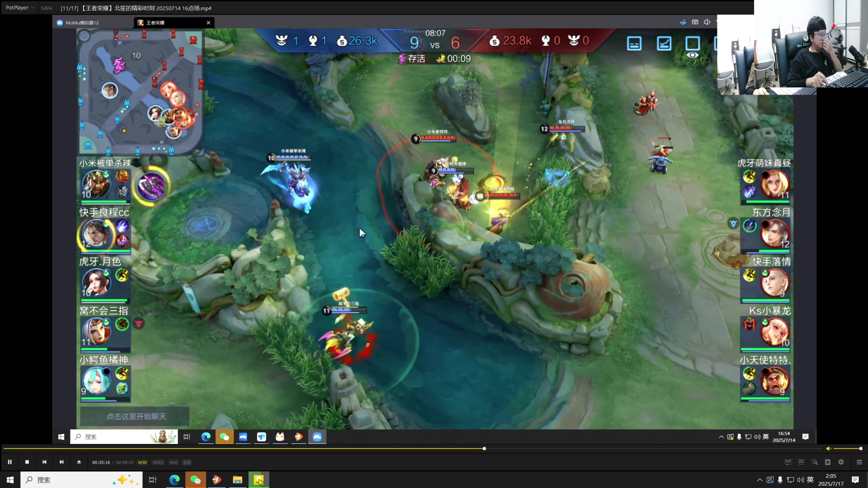Click the volume slider track
Image resolution: width=868 pixels, height=488 pixels.
847,448
